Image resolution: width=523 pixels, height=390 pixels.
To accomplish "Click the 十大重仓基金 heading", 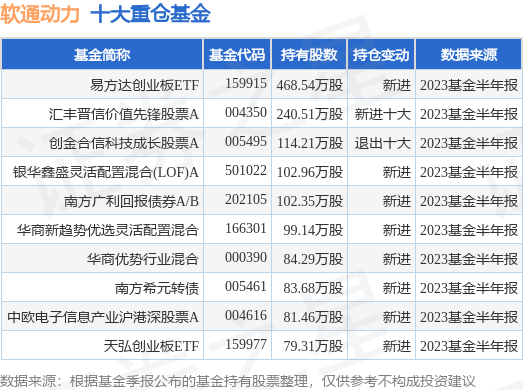I will point(150,14).
